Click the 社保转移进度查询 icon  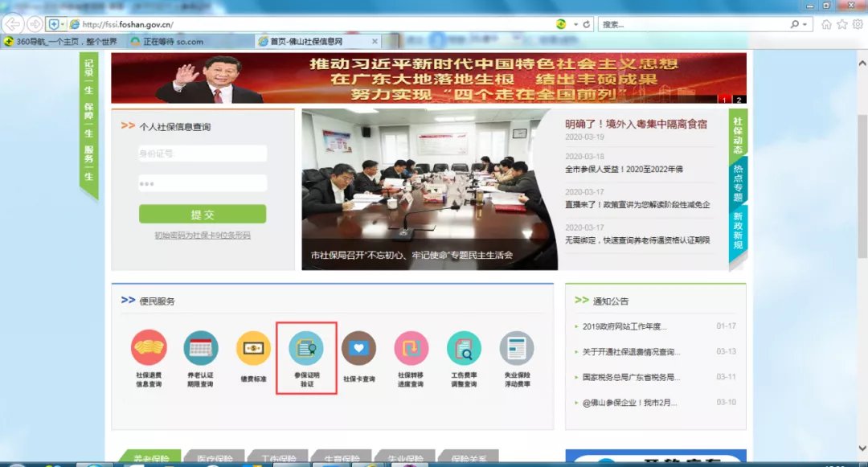point(411,348)
